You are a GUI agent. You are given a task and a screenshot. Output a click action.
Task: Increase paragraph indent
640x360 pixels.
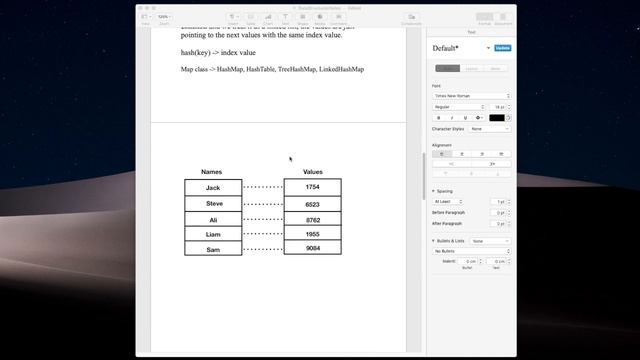coord(491,164)
